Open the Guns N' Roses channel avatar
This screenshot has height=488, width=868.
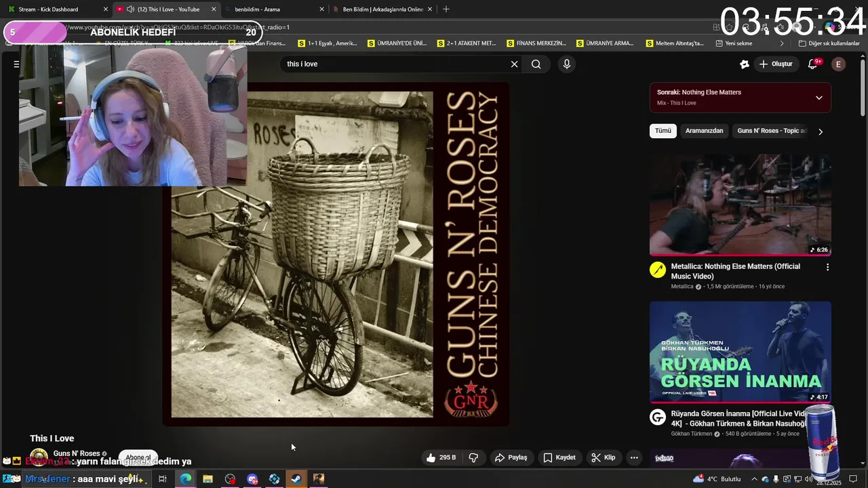[x=39, y=457]
